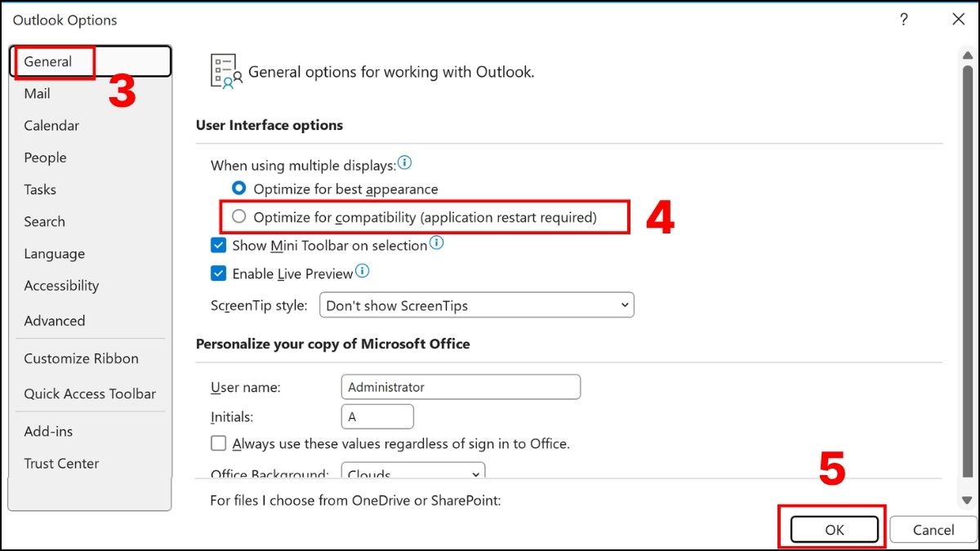Click the Initials input field

(x=377, y=417)
